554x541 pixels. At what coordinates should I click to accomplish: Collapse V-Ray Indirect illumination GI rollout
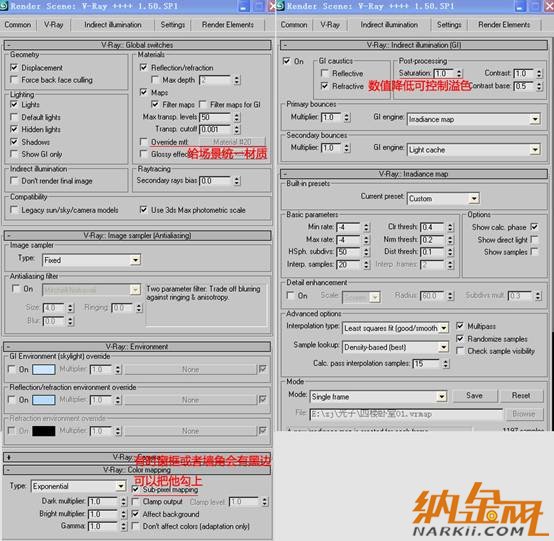click(413, 45)
